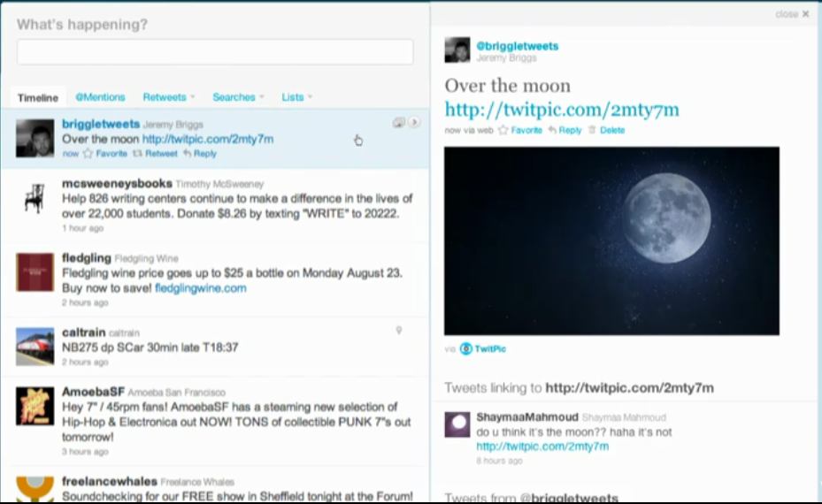Viewport: 822px width, 504px height.
Task: Click 'now' timestamp on briggletweets tweet
Action: [70, 154]
